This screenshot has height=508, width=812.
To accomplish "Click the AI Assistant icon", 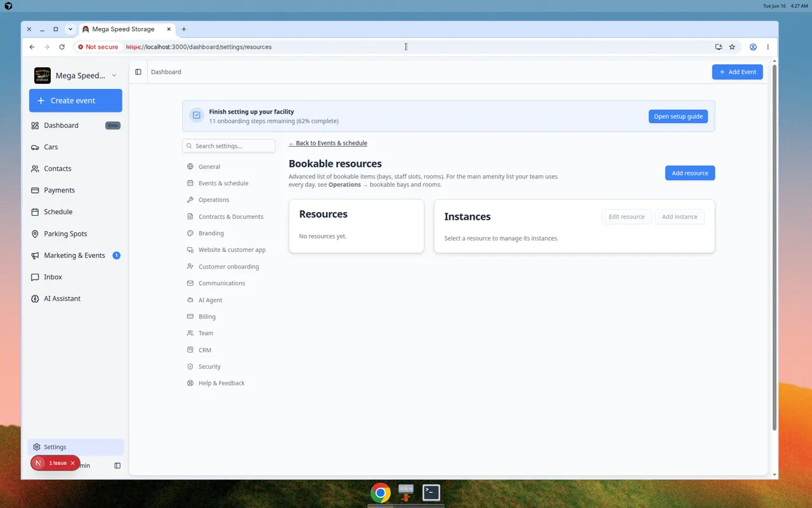I will pos(35,298).
